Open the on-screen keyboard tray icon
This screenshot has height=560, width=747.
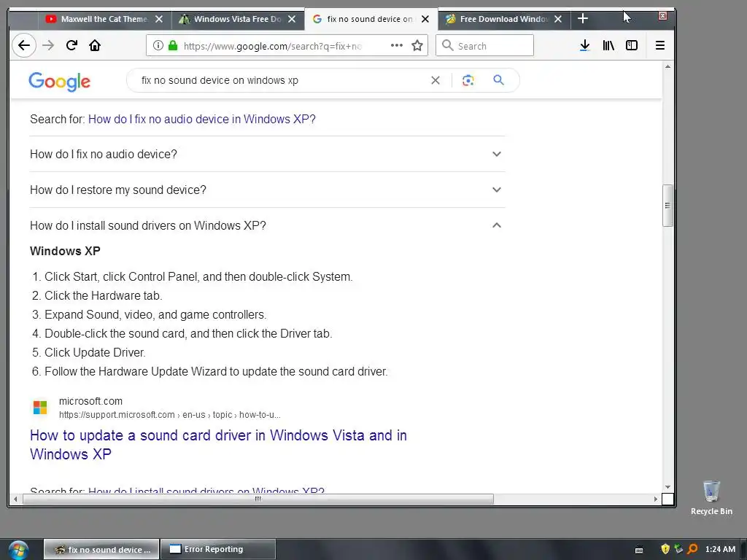(639, 550)
